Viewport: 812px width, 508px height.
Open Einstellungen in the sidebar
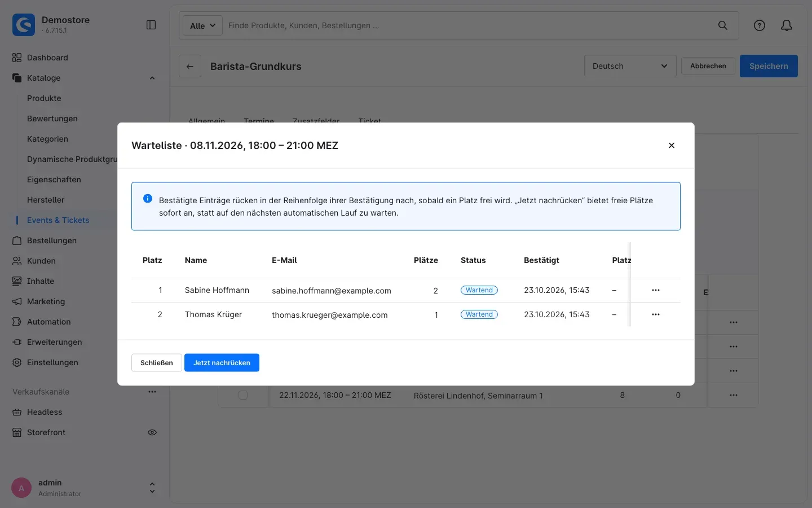pos(52,362)
